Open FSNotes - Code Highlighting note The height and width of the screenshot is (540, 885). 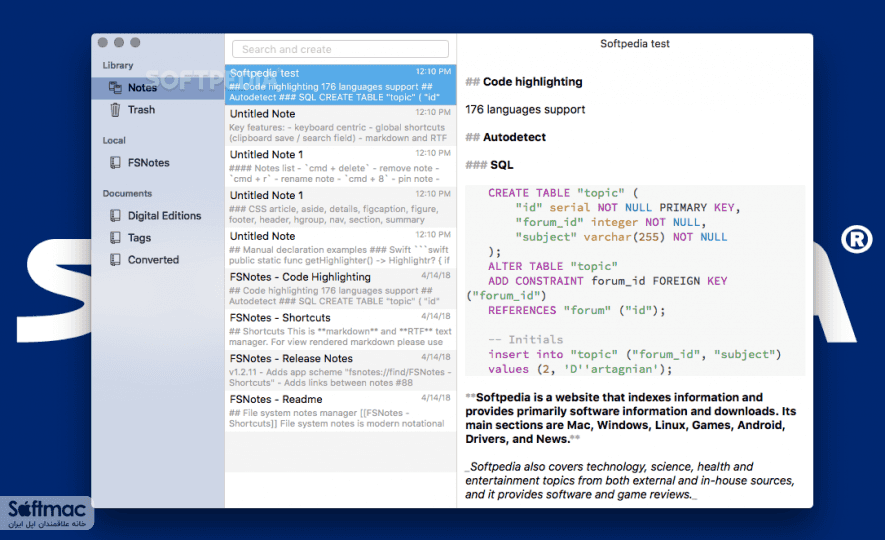pos(340,288)
